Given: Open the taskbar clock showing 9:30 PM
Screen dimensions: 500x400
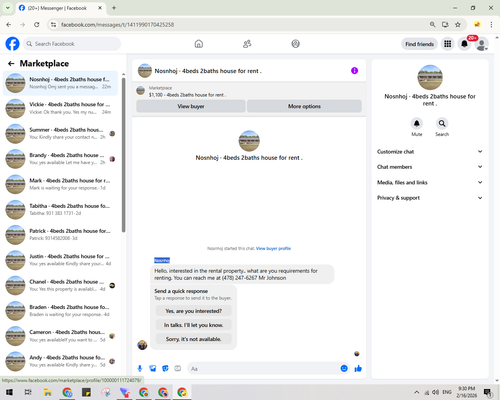Looking at the screenshot, I should [x=467, y=392].
